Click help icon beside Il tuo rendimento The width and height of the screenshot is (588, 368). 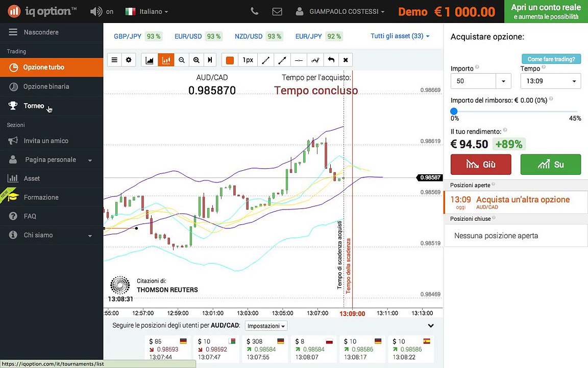point(505,130)
